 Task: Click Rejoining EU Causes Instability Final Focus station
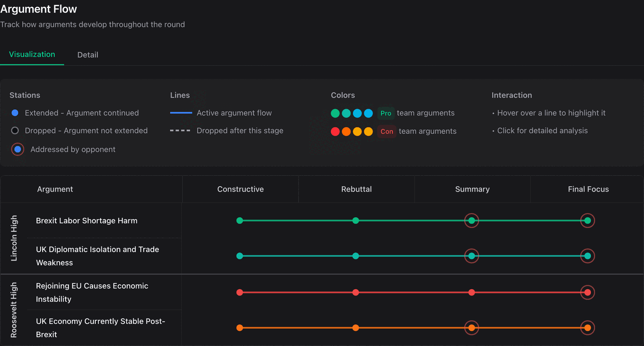tap(587, 292)
